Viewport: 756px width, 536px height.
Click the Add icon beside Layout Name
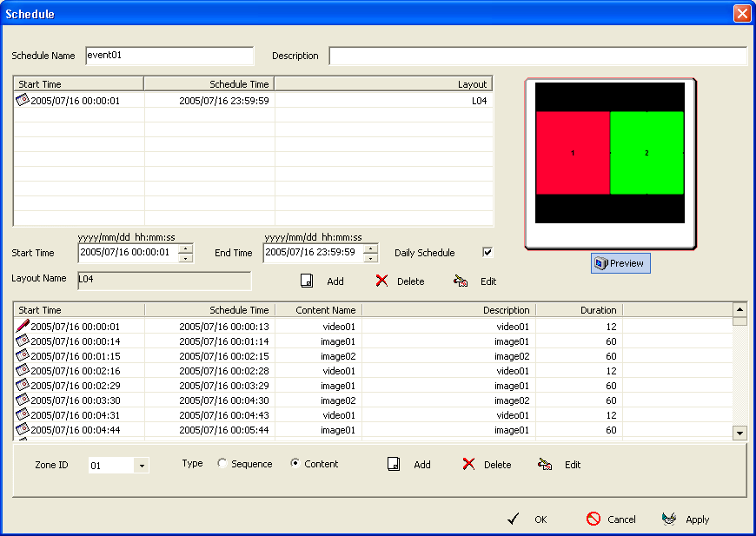tap(307, 281)
